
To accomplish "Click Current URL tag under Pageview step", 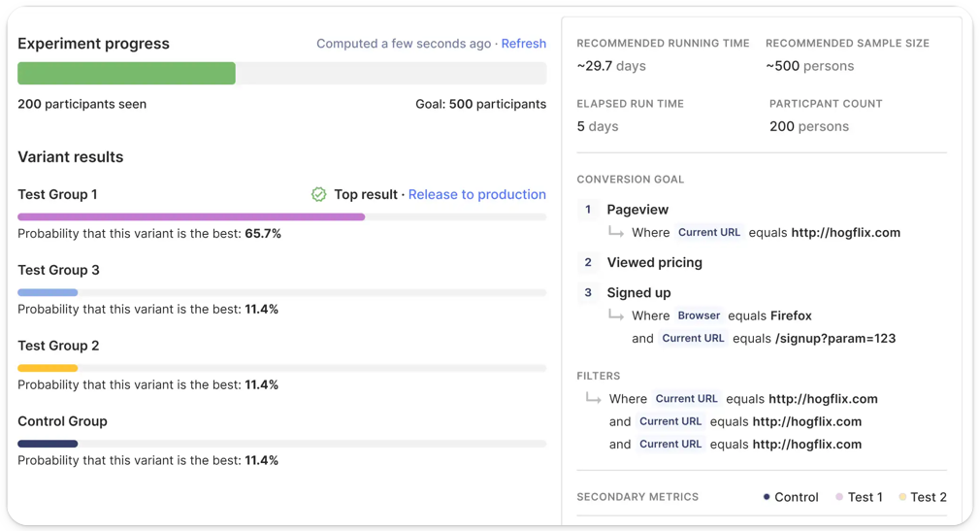I will click(708, 232).
